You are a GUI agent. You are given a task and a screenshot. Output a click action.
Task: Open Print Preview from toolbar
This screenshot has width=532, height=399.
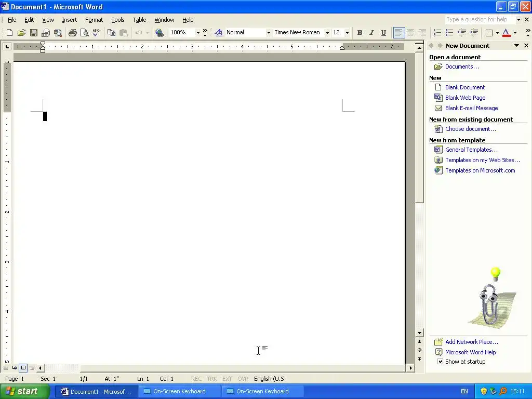(x=85, y=33)
